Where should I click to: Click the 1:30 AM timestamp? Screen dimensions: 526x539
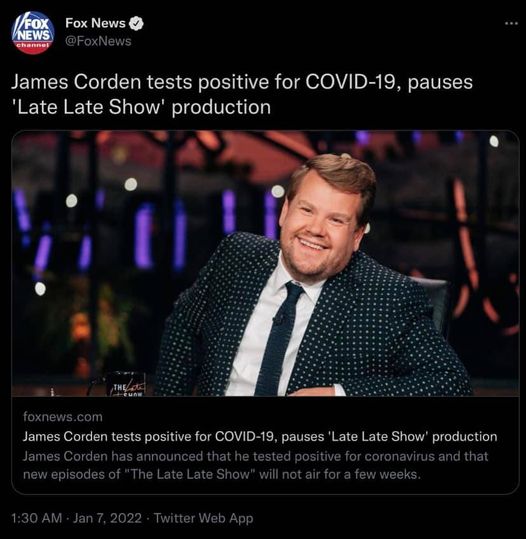(x=36, y=518)
